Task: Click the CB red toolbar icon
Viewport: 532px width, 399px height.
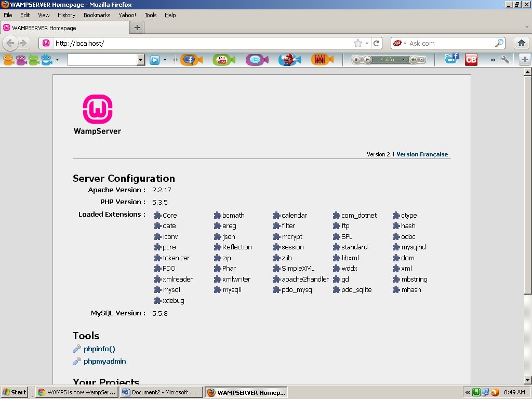Action: [471, 60]
